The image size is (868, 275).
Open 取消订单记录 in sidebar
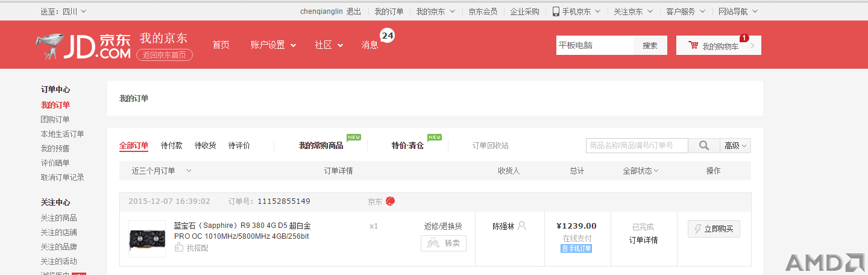pos(63,177)
